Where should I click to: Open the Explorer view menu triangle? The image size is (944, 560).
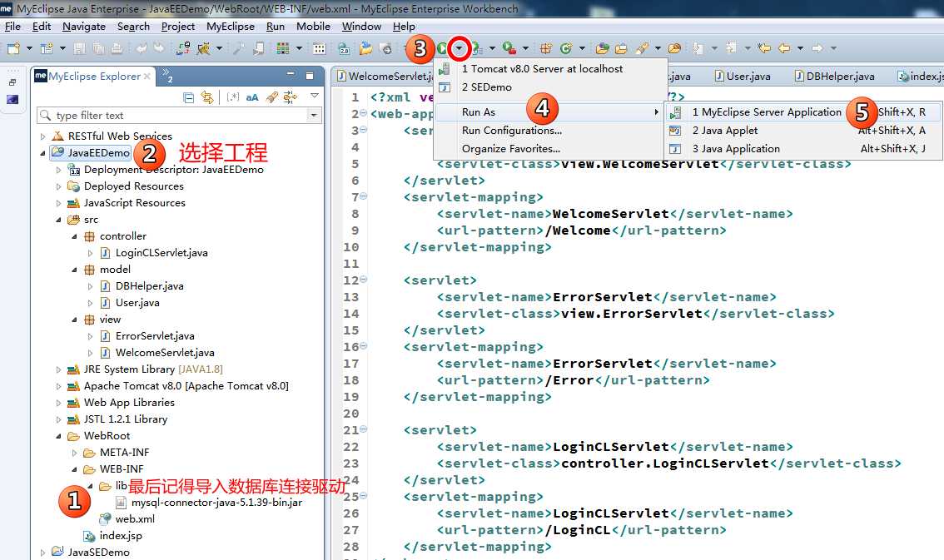point(315,97)
